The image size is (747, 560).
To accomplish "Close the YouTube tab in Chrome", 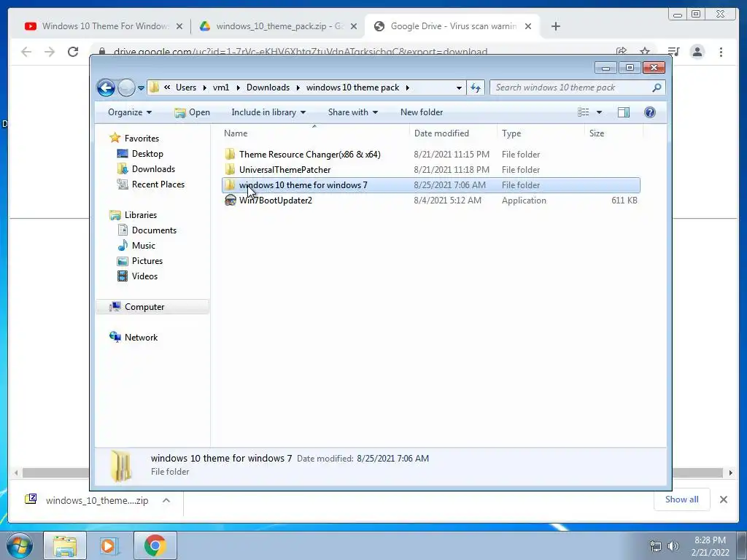I will (179, 26).
